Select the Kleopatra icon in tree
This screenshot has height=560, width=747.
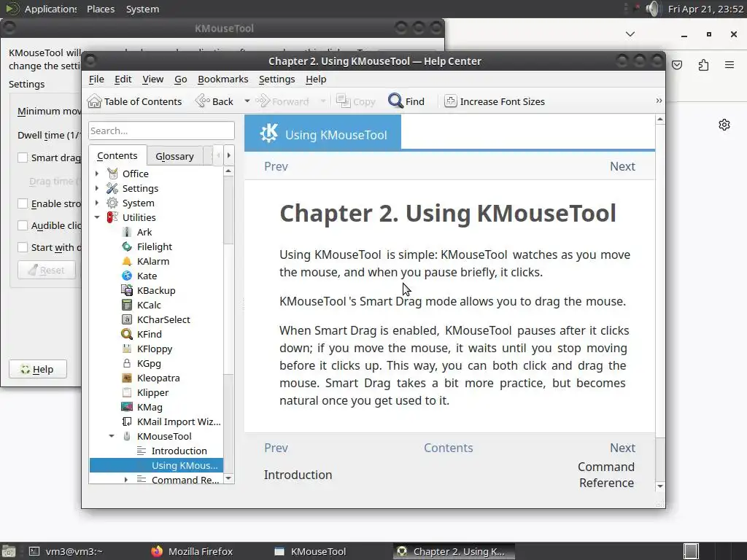pos(127,378)
